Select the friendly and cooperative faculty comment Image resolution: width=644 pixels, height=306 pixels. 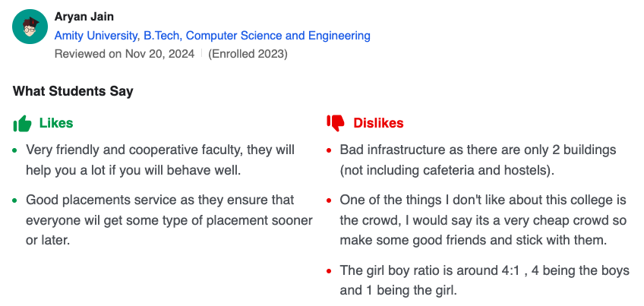point(160,159)
